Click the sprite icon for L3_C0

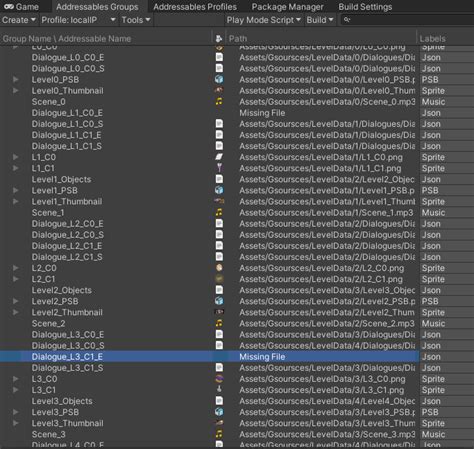[x=219, y=379]
